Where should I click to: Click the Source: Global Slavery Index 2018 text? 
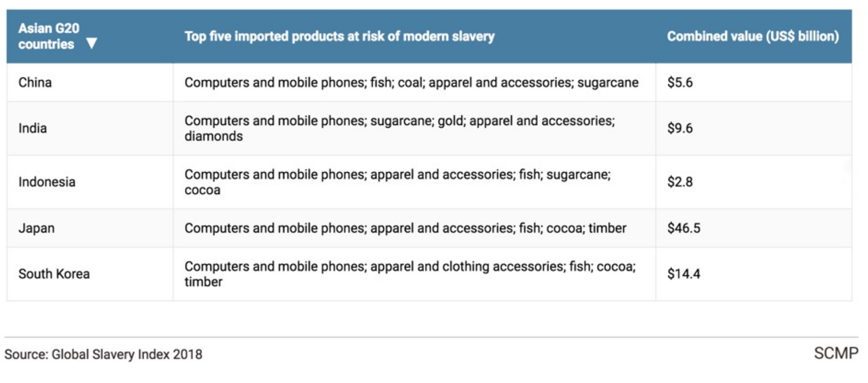[x=103, y=354]
